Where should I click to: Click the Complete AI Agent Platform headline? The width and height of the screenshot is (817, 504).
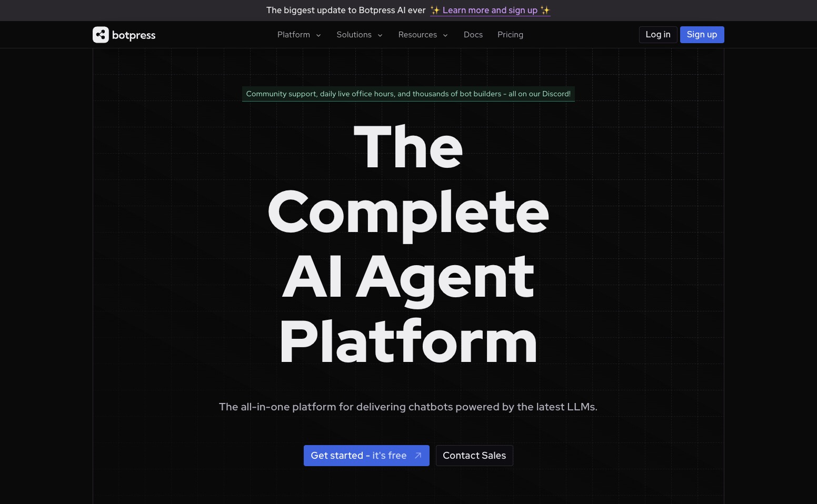click(x=408, y=244)
